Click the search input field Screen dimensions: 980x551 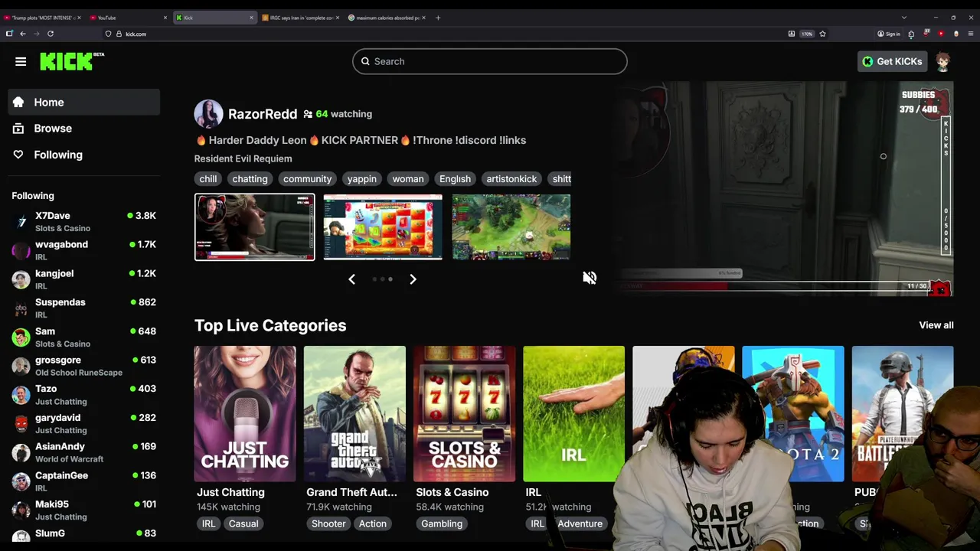click(x=490, y=61)
